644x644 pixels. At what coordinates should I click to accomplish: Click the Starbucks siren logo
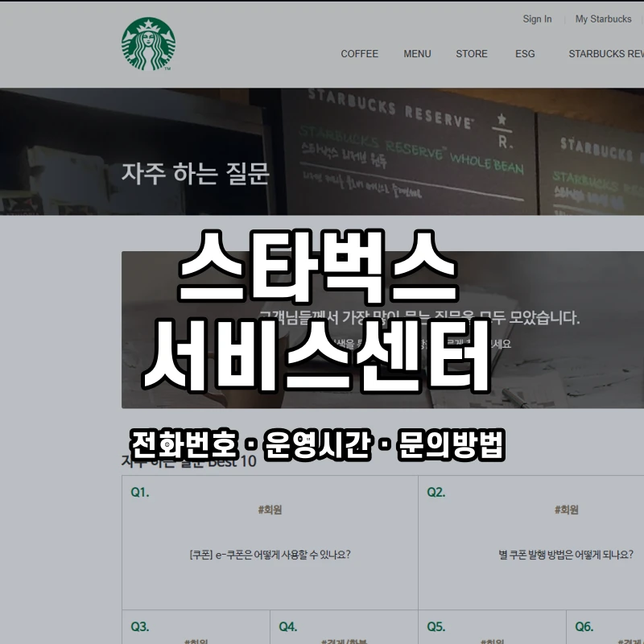coord(148,44)
